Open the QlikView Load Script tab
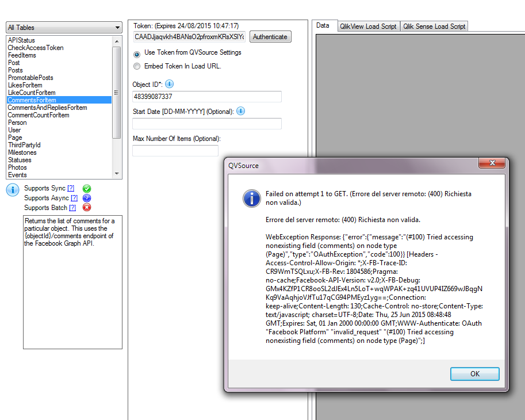 pos(368,26)
